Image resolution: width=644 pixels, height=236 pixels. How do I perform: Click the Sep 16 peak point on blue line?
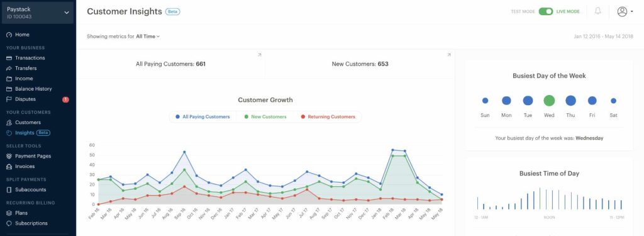(184, 152)
